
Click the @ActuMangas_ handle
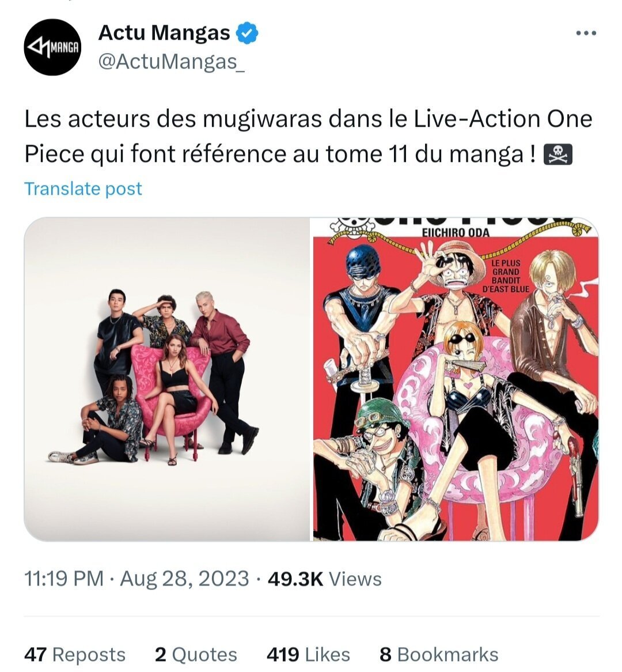[171, 61]
